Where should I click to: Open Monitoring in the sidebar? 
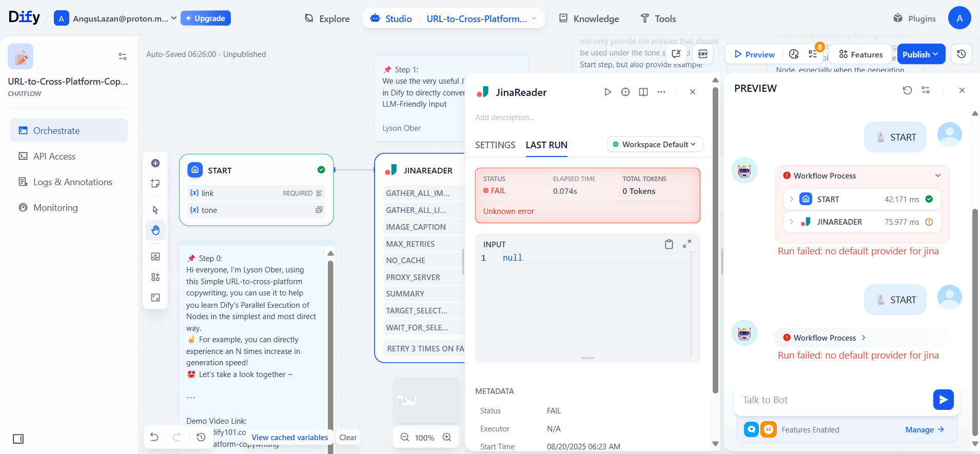pyautogui.click(x=69, y=207)
